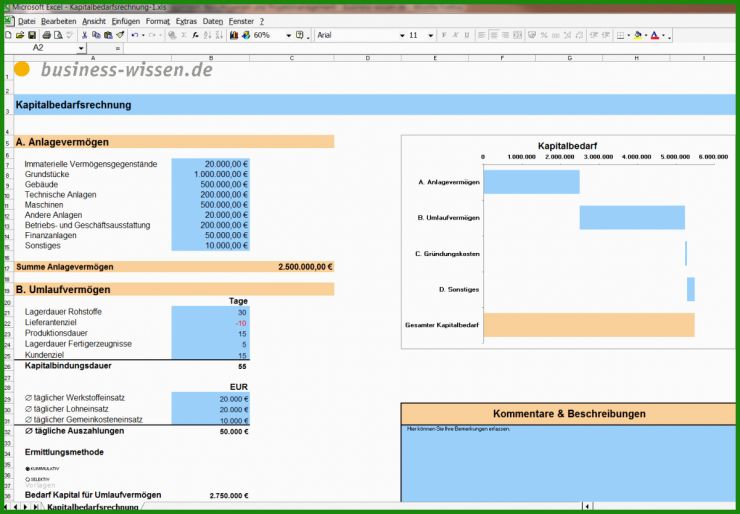Click the first-sheet tab scroll button
The height and width of the screenshot is (514, 740).
tap(7, 507)
